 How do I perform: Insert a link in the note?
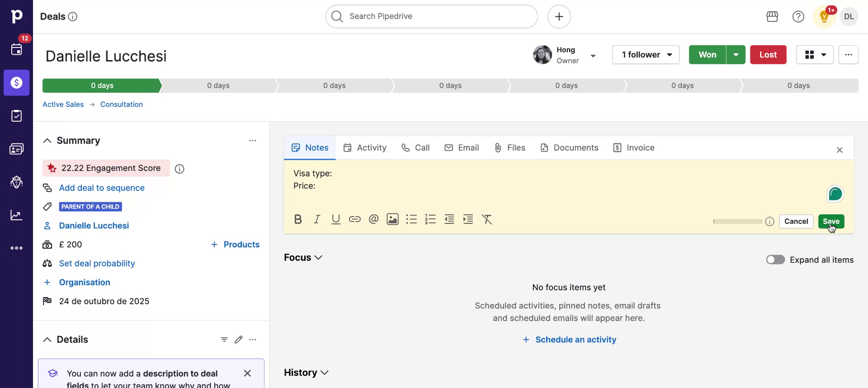(354, 219)
